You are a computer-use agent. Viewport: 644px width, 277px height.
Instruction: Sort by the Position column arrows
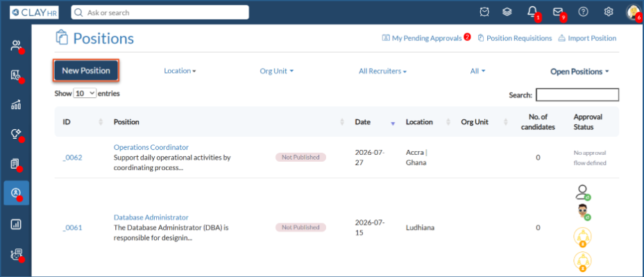pyautogui.click(x=341, y=122)
